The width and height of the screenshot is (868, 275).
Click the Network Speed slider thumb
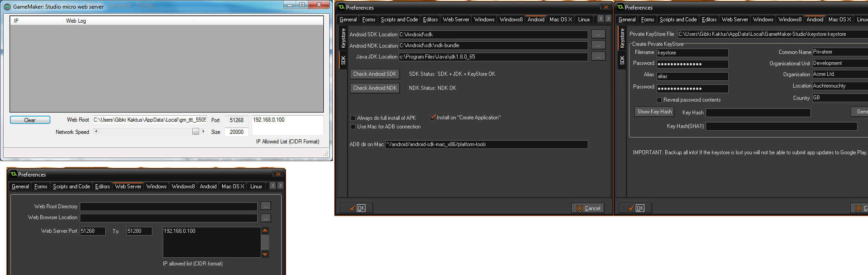click(195, 132)
